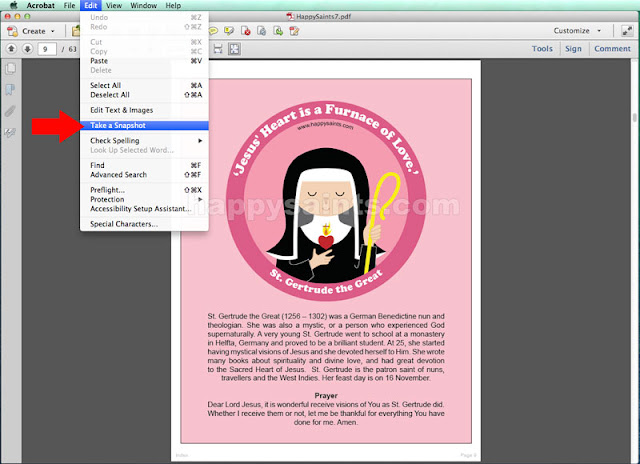Open the View menu
This screenshot has height=464, width=640.
coord(114,5)
